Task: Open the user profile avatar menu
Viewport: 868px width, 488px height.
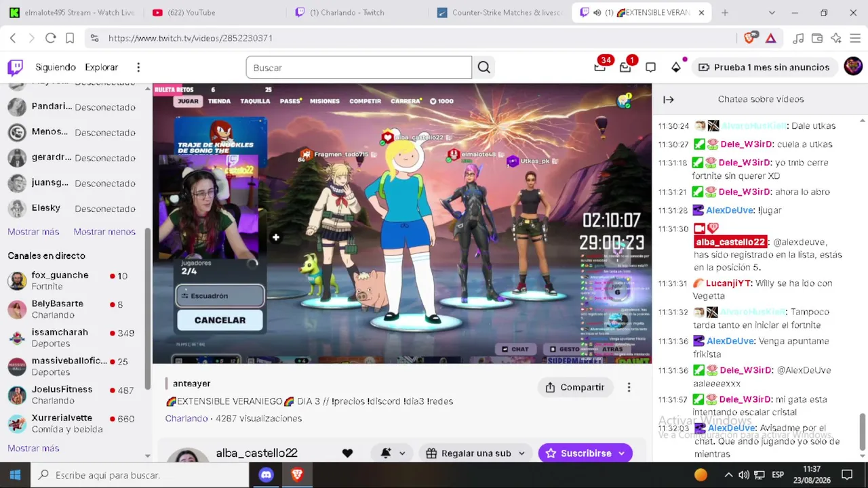Action: pos(853,66)
